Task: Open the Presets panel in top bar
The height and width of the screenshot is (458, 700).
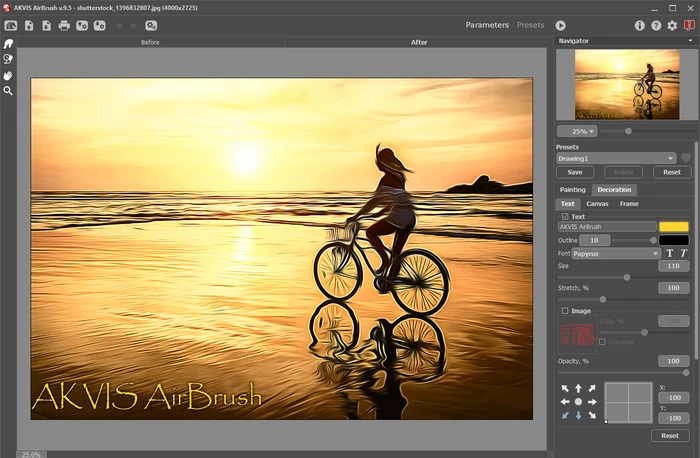Action: point(530,25)
